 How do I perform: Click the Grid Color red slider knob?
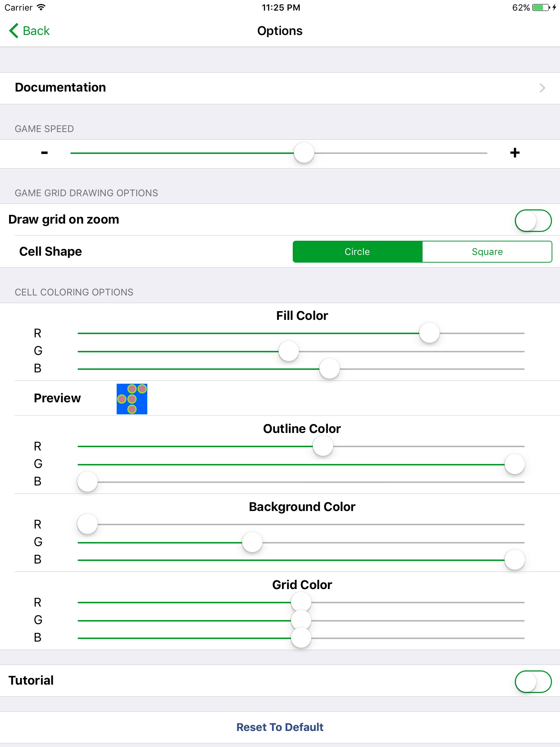(x=301, y=602)
